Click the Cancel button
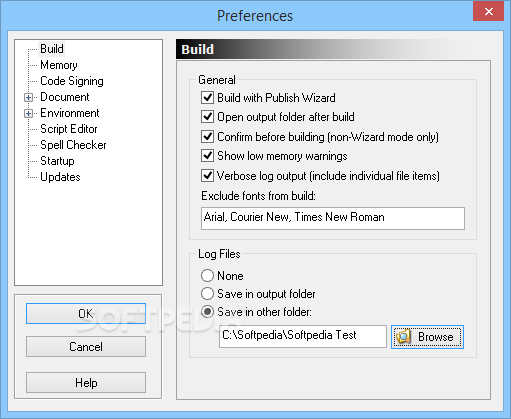Screen dimensions: 511x419 [x=86, y=347]
